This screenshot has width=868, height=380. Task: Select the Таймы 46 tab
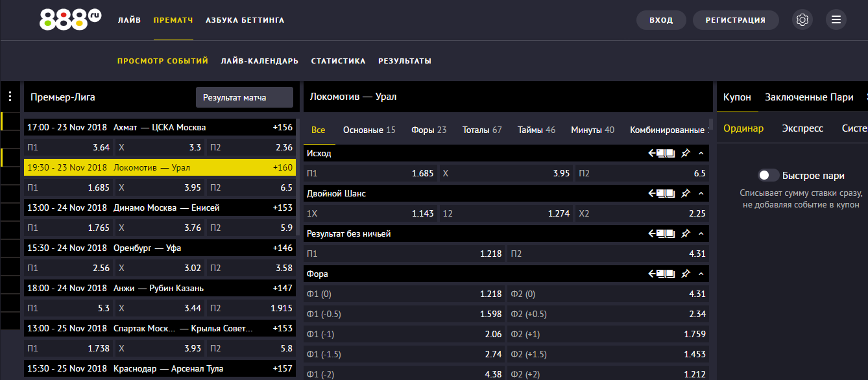coord(536,130)
